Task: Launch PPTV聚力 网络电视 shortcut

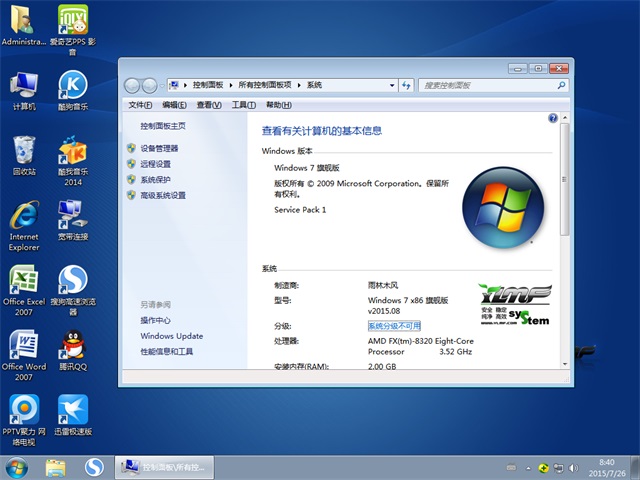Action: click(x=24, y=420)
